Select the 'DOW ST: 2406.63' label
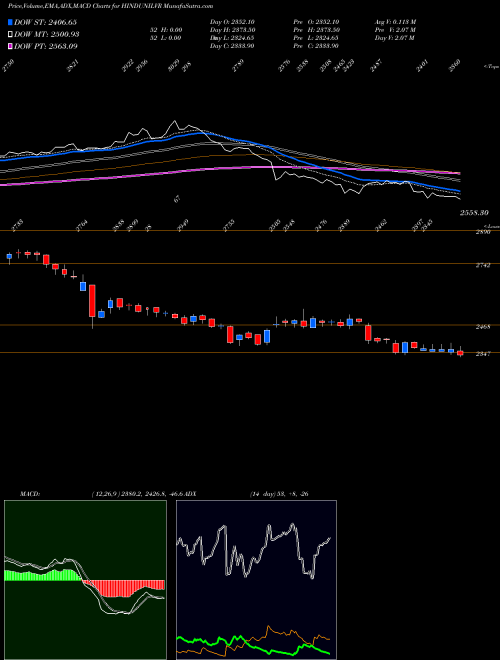 (x=45, y=23)
